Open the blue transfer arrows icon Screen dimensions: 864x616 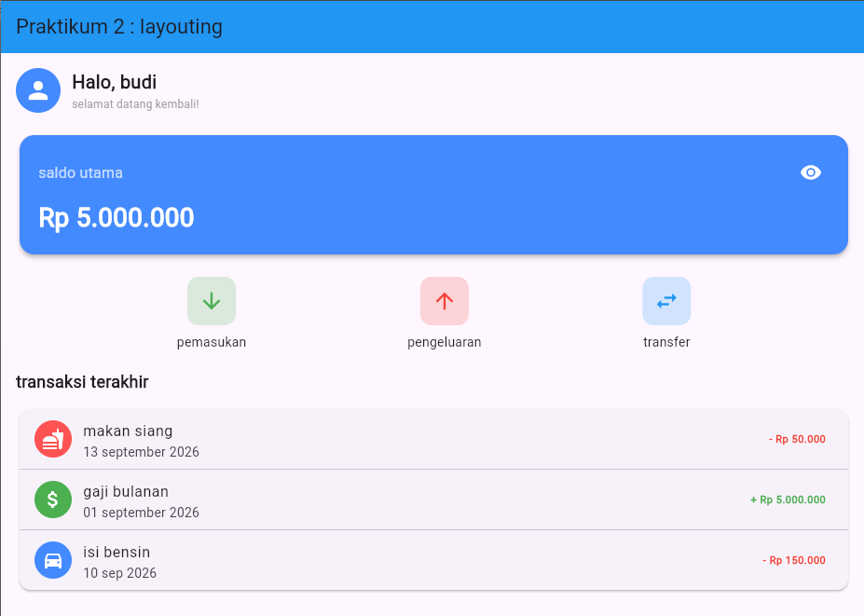click(666, 301)
